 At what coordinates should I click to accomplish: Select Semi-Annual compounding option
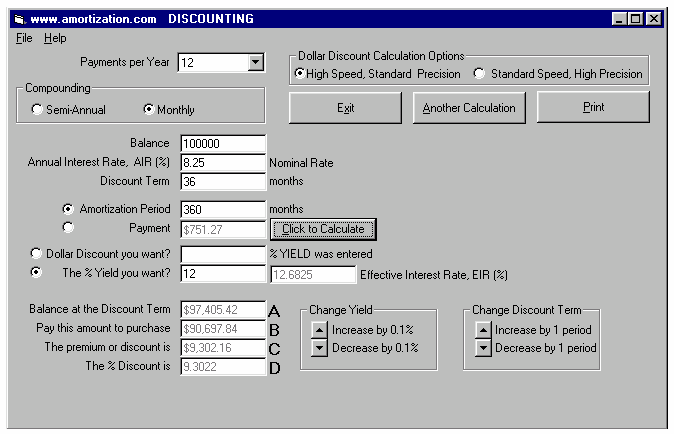[x=38, y=110]
